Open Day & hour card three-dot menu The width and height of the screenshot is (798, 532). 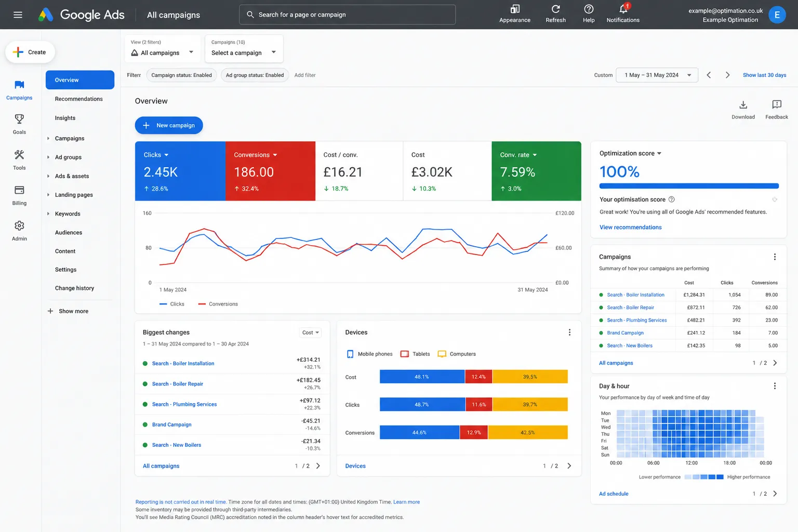coord(775,386)
